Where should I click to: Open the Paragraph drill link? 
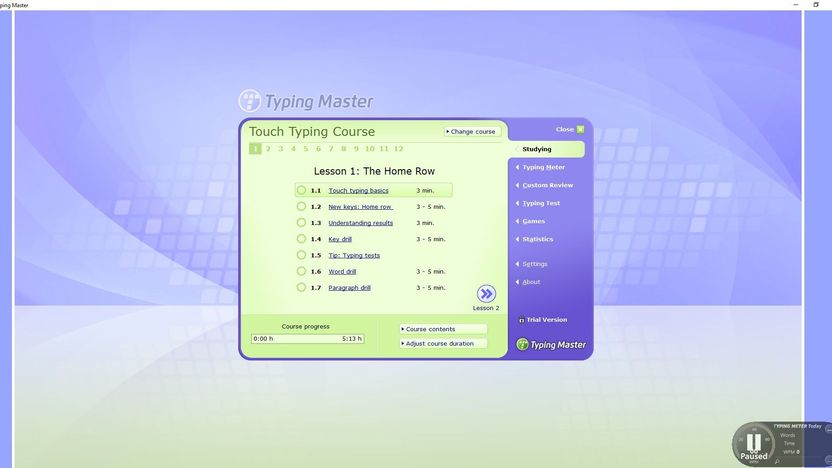coord(349,288)
